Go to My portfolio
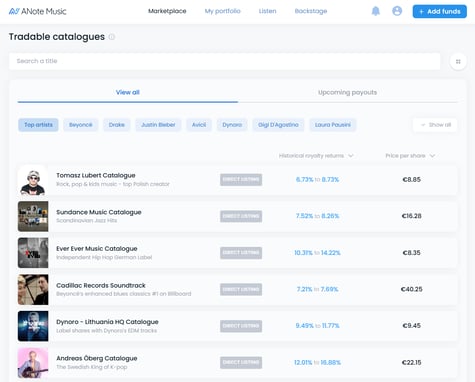 [x=222, y=11]
